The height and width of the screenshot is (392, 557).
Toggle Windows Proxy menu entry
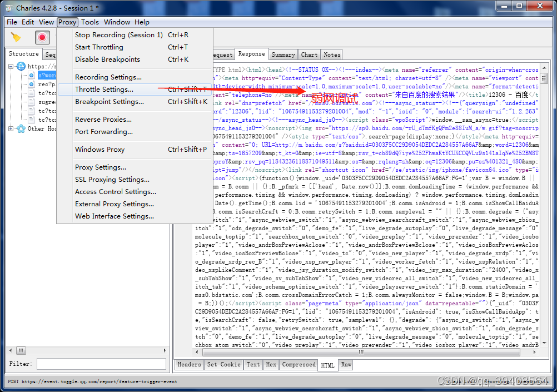click(x=135, y=149)
